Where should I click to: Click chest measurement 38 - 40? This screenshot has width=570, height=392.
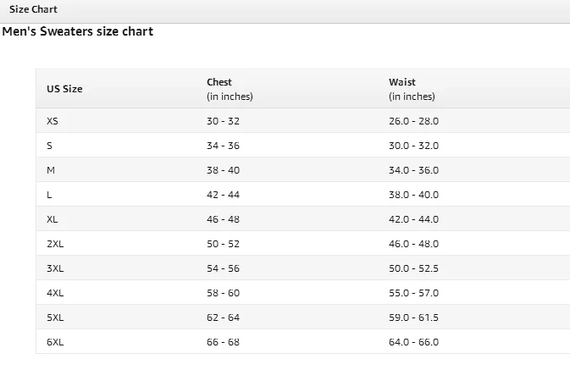point(224,170)
